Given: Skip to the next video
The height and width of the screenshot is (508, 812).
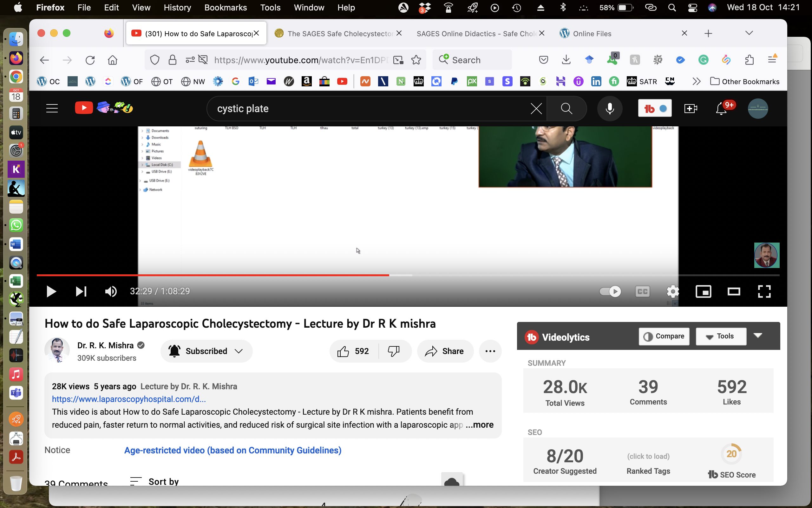Looking at the screenshot, I should point(81,291).
